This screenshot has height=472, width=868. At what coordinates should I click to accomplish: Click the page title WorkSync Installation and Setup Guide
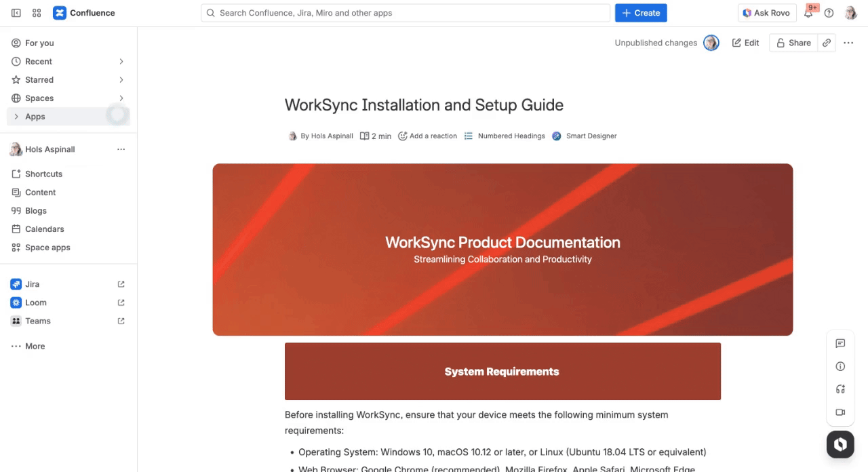click(424, 105)
